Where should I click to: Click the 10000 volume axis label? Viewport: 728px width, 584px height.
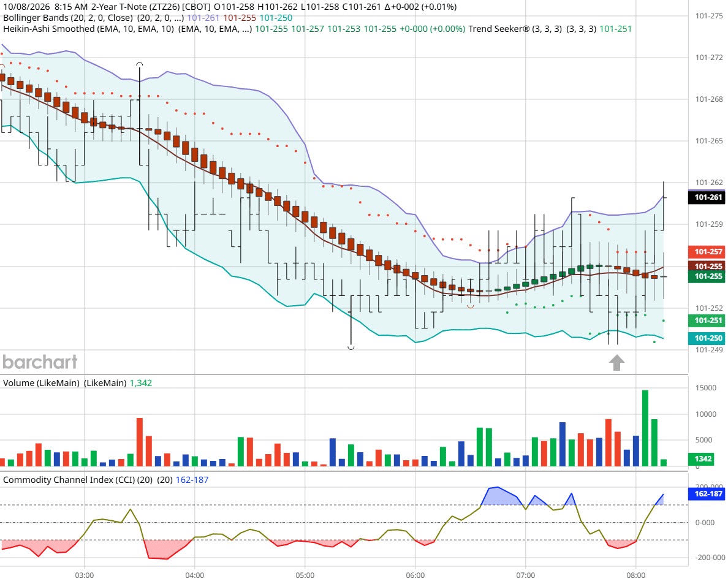tap(705, 414)
